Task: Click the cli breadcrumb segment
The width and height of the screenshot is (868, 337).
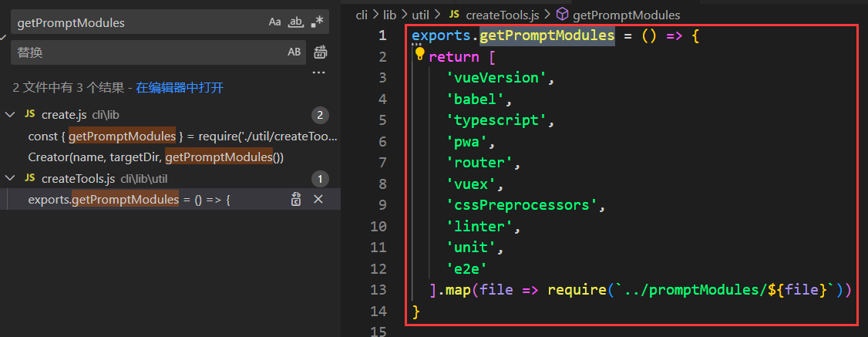Action: 362,15
